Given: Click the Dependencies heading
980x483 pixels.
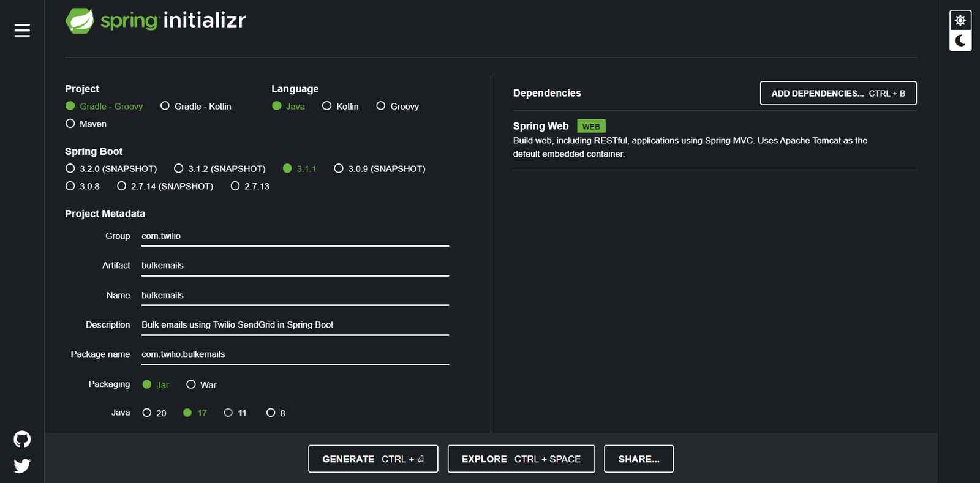Looking at the screenshot, I should (x=547, y=93).
